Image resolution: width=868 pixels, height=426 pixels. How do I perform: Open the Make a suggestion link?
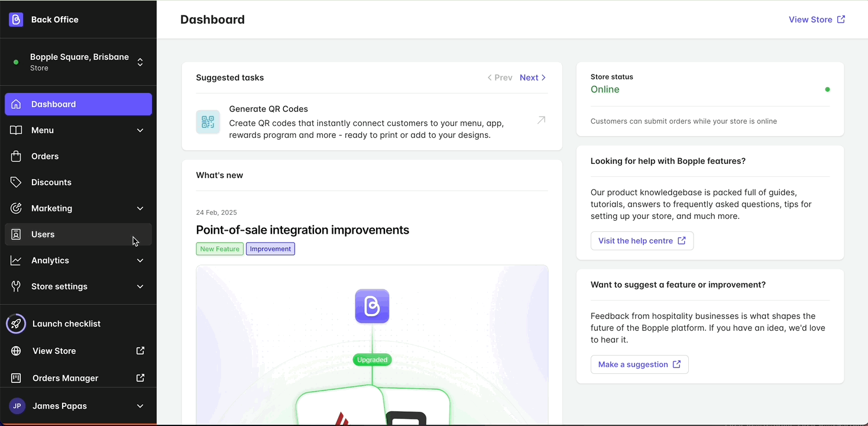coord(639,364)
